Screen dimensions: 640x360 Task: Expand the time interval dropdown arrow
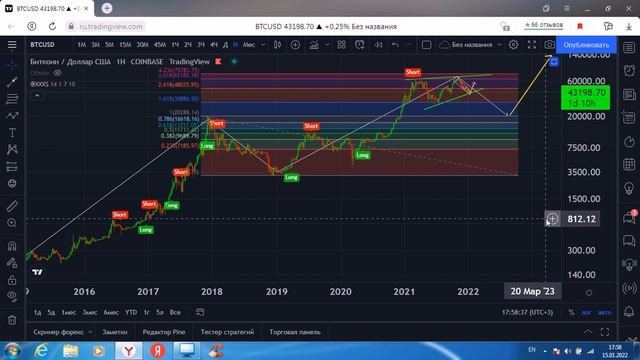pos(263,45)
